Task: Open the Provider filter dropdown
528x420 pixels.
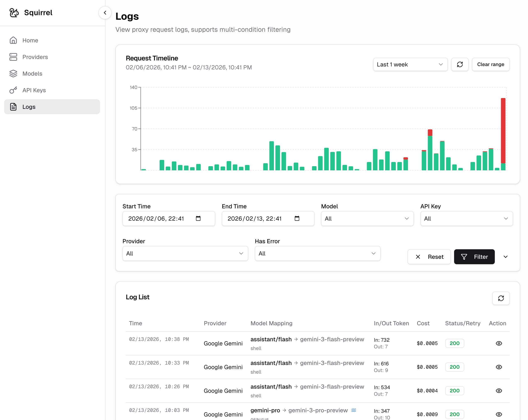Action: click(185, 253)
